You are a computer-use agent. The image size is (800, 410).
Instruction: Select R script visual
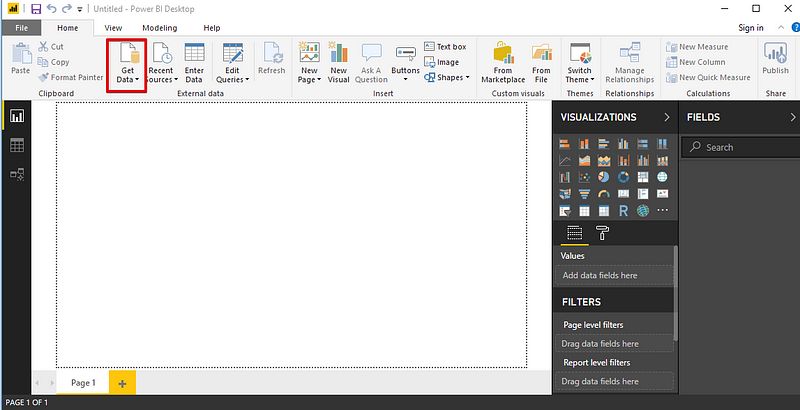point(623,210)
